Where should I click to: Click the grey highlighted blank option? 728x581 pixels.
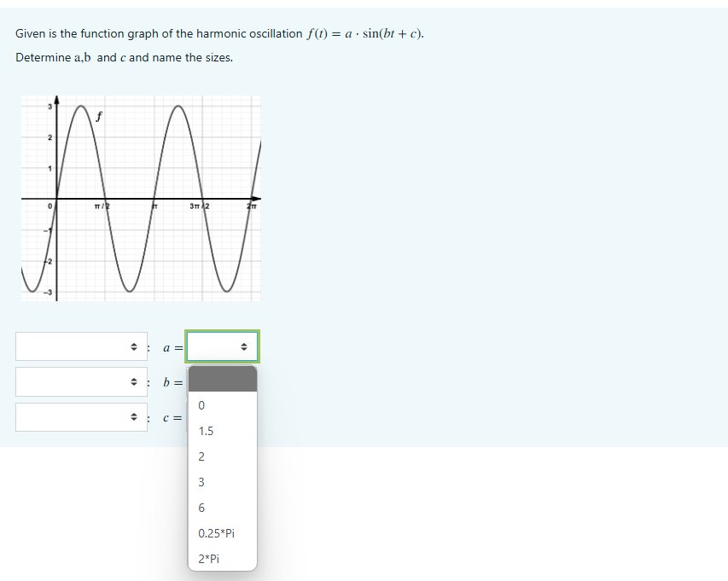[222, 378]
